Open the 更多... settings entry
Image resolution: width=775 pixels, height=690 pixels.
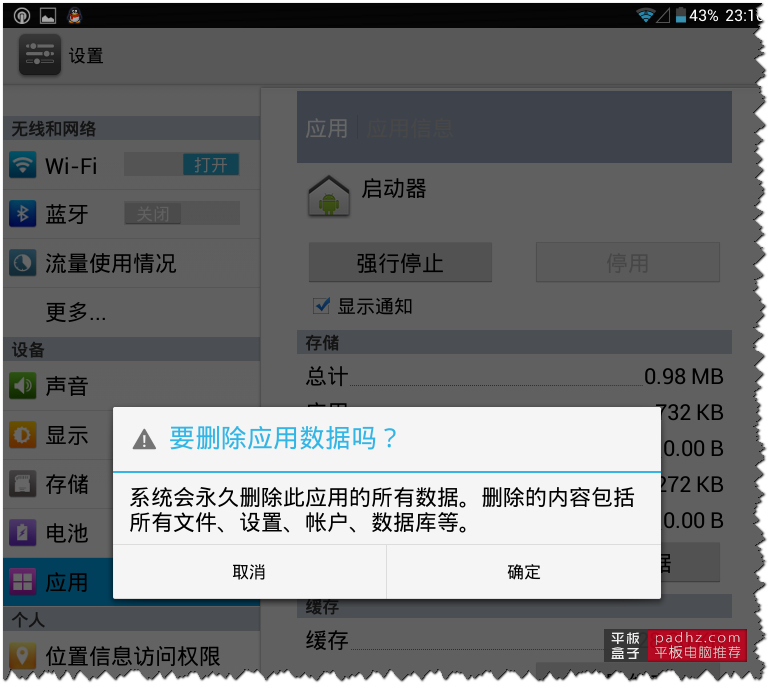tap(132, 314)
